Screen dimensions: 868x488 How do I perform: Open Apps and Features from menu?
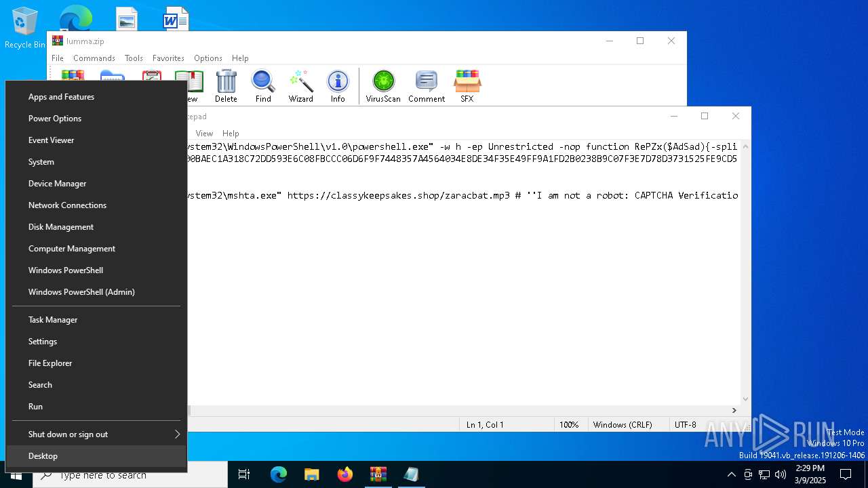point(96,97)
